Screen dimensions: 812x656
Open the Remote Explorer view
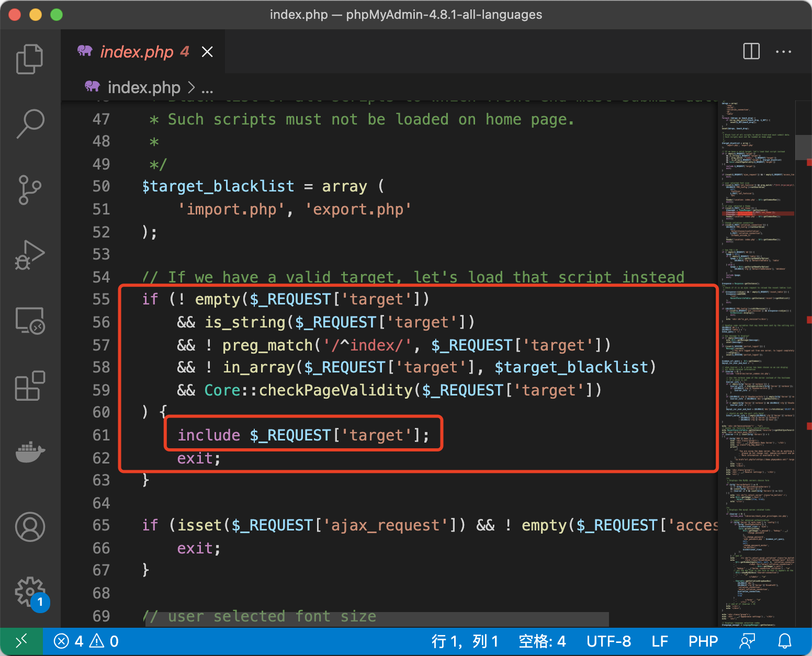(x=30, y=320)
